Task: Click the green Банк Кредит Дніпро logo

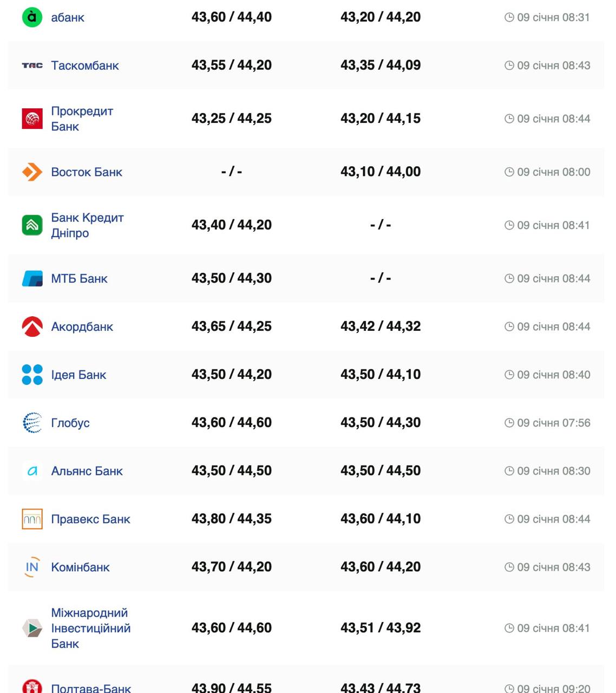Action: point(32,225)
